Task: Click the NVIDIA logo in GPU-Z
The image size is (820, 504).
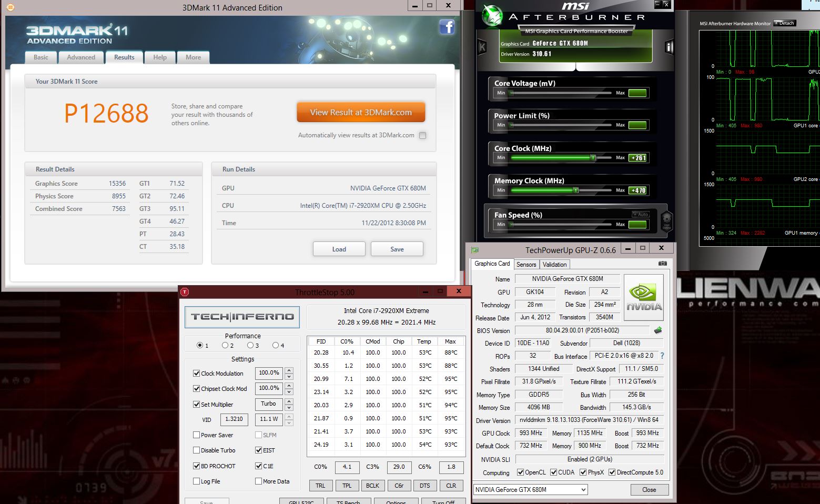Action: tap(644, 297)
